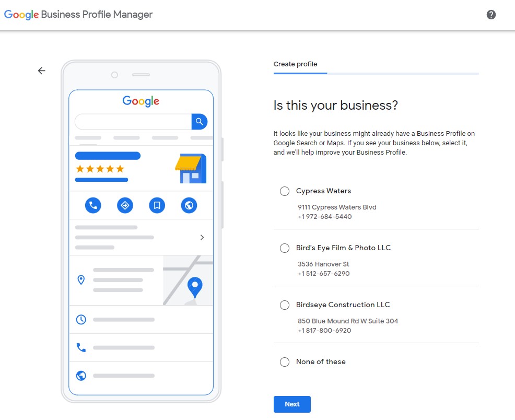Click the map thumbnail in phone mockup
This screenshot has width=515, height=420.
click(x=188, y=280)
